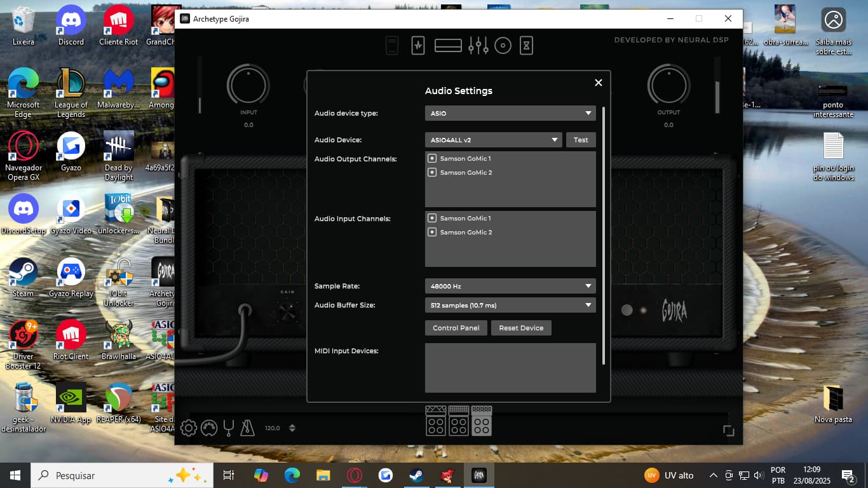The image size is (868, 488).
Task: Open the pre-effects pedal section icon
Action: (418, 46)
